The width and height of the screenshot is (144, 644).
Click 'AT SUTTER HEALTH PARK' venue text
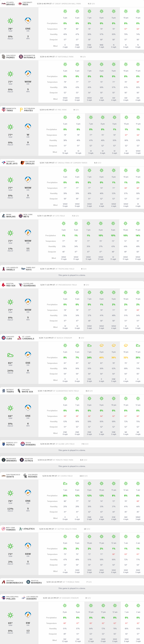pyautogui.click(x=66, y=529)
